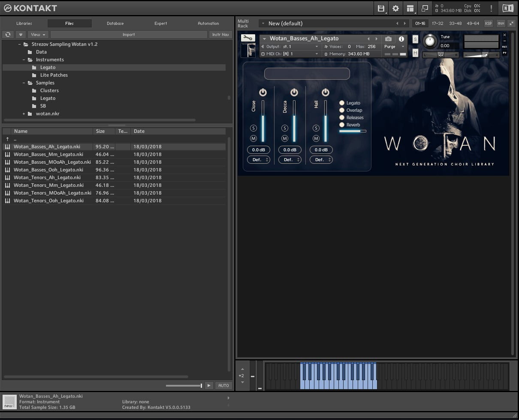Open the View dropdown in browser
The image size is (519, 420).
(x=38, y=34)
